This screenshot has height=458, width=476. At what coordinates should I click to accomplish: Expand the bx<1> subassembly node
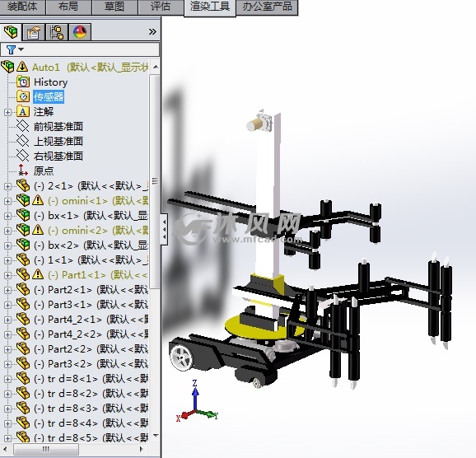[7, 217]
